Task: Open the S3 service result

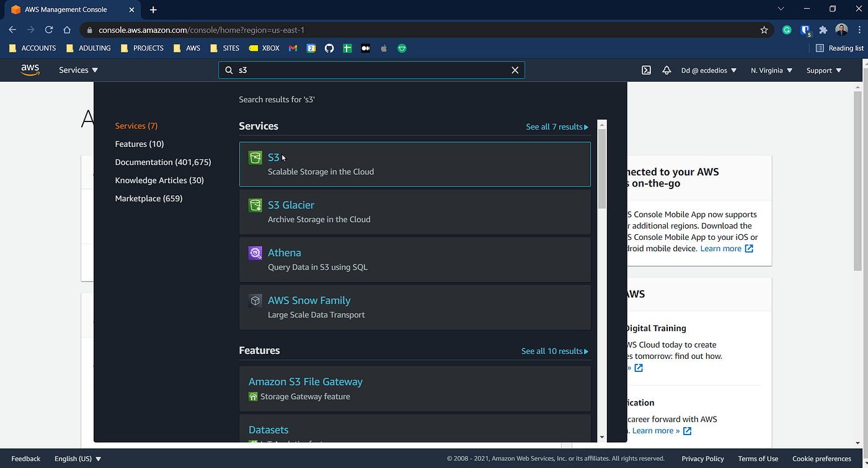Action: [415, 164]
